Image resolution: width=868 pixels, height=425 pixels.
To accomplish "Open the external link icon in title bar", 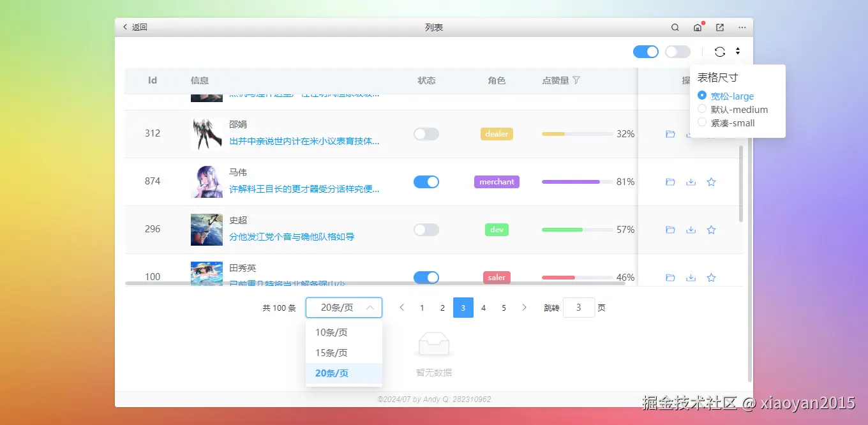I will (720, 27).
